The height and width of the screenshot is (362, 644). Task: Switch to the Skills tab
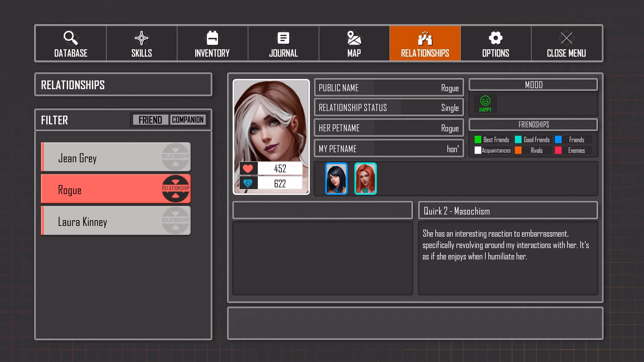[142, 43]
